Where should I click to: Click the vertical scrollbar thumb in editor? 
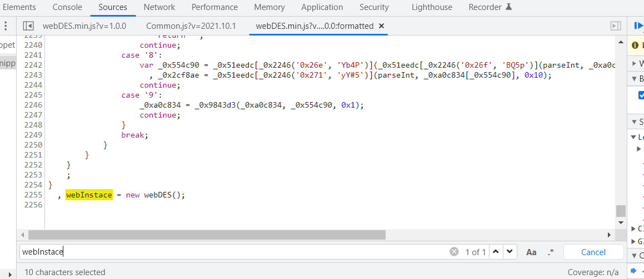(621, 211)
